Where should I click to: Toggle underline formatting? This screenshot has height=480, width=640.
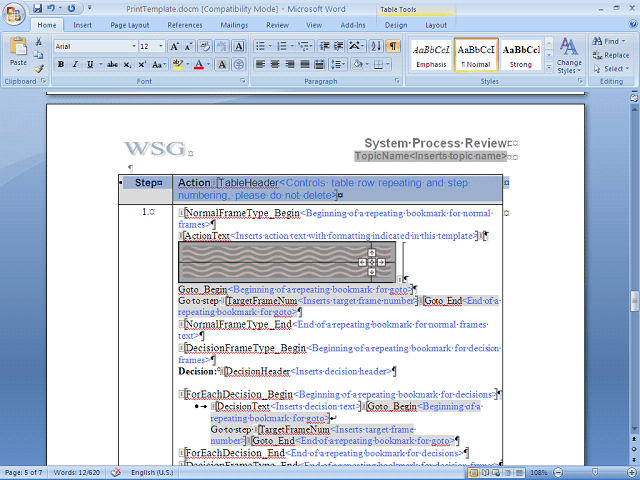click(90, 64)
